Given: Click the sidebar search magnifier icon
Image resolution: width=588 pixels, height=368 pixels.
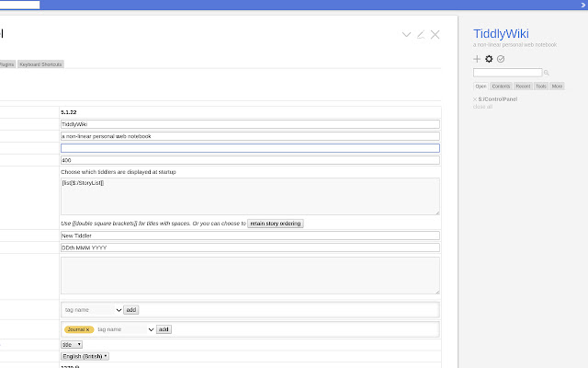Looking at the screenshot, I should [547, 73].
